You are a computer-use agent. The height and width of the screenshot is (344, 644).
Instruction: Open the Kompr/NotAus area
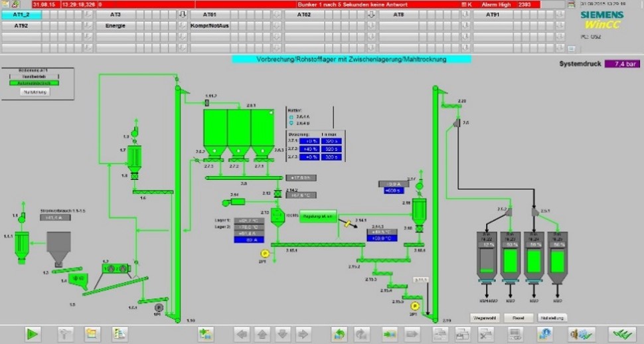[x=209, y=25]
